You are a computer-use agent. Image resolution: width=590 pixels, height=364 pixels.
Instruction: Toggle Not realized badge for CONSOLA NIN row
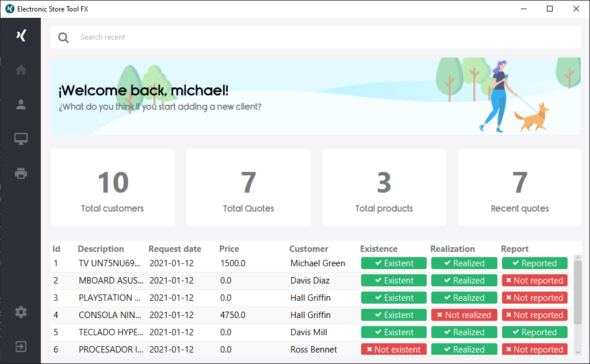pos(464,315)
